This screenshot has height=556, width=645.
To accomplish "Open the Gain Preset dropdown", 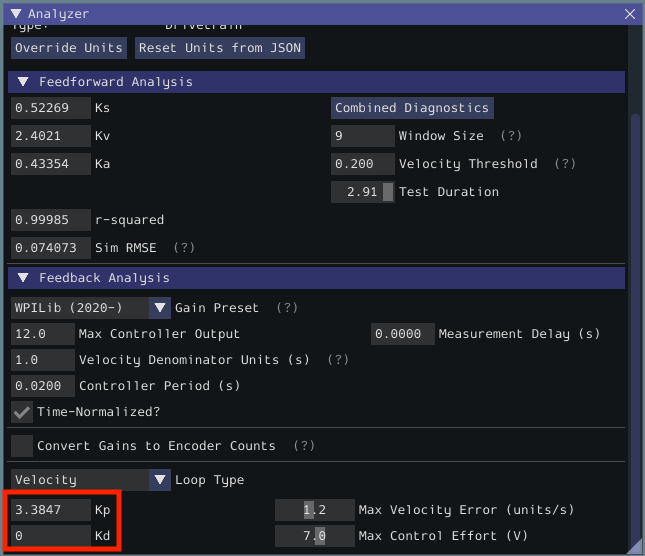I will tap(160, 308).
